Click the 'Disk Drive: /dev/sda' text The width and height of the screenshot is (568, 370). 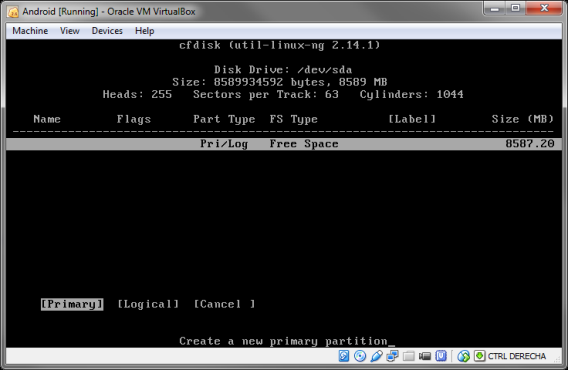(x=283, y=70)
